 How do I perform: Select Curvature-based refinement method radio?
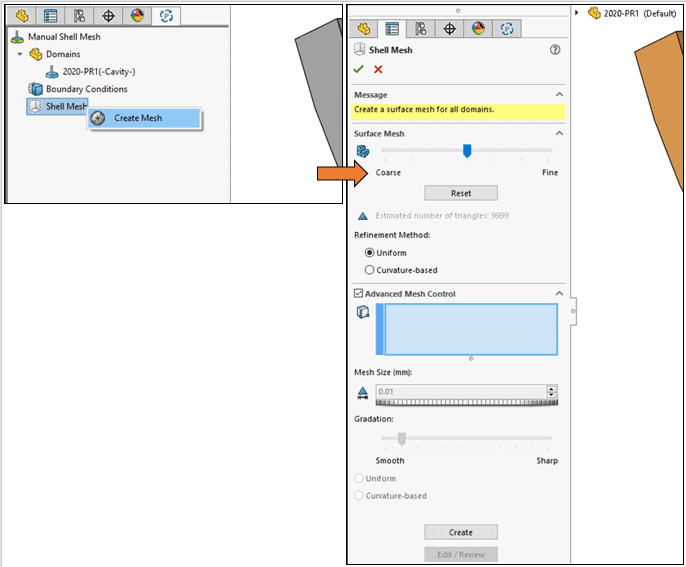(x=369, y=270)
